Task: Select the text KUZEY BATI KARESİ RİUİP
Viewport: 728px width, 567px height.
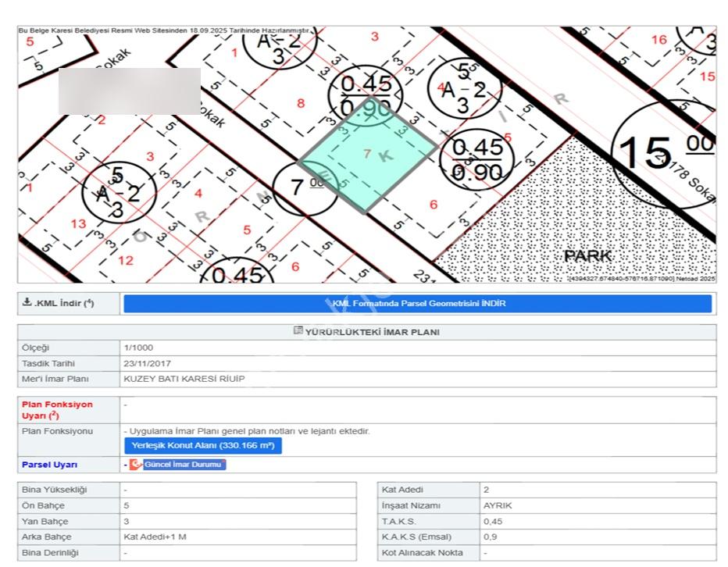Action: pos(184,379)
